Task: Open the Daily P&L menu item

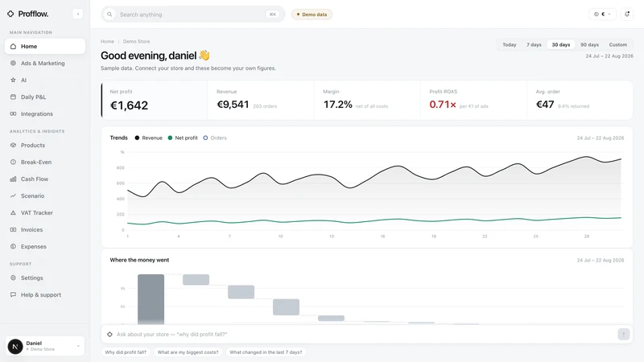Action: (45, 97)
